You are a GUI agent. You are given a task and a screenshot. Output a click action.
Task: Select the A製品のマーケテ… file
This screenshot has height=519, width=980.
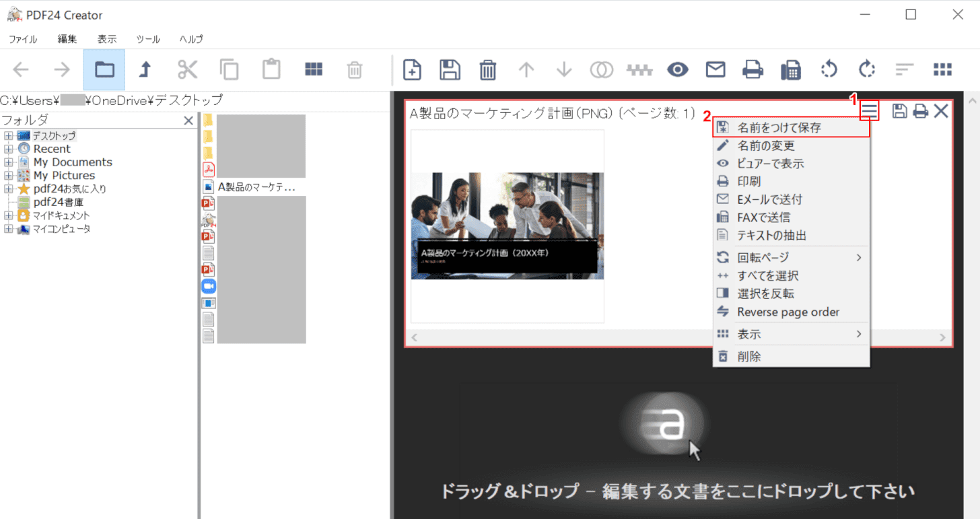coord(256,187)
